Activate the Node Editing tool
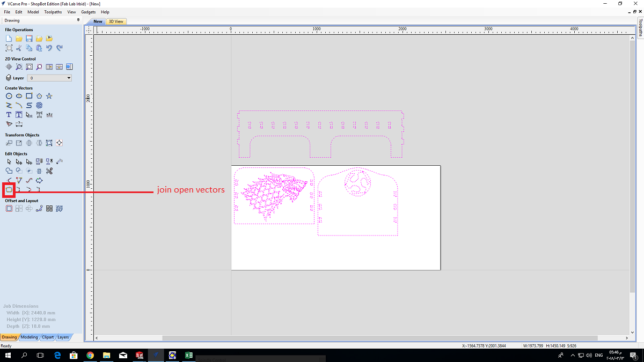 (19, 161)
